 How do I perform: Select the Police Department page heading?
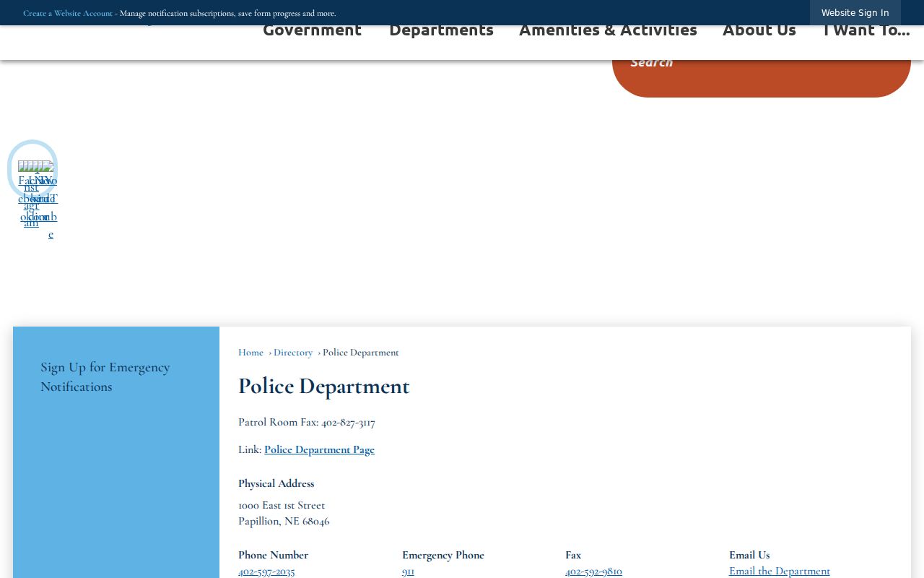pyautogui.click(x=324, y=386)
